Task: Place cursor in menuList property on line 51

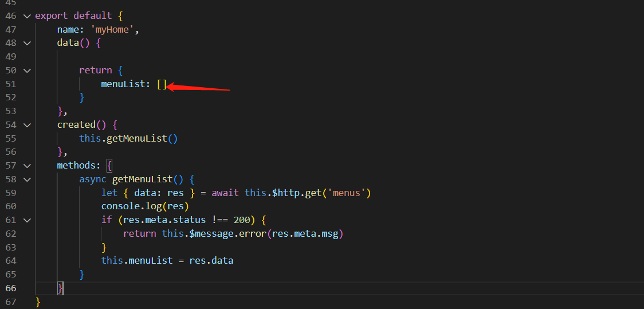Action: (124, 84)
